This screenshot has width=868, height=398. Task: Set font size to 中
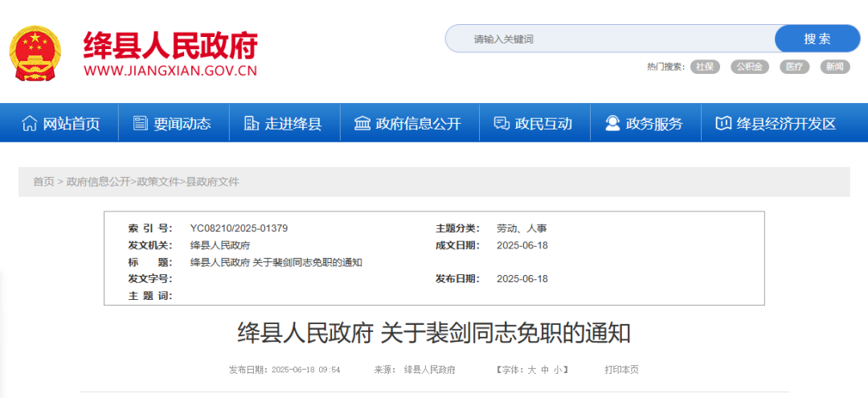click(544, 370)
